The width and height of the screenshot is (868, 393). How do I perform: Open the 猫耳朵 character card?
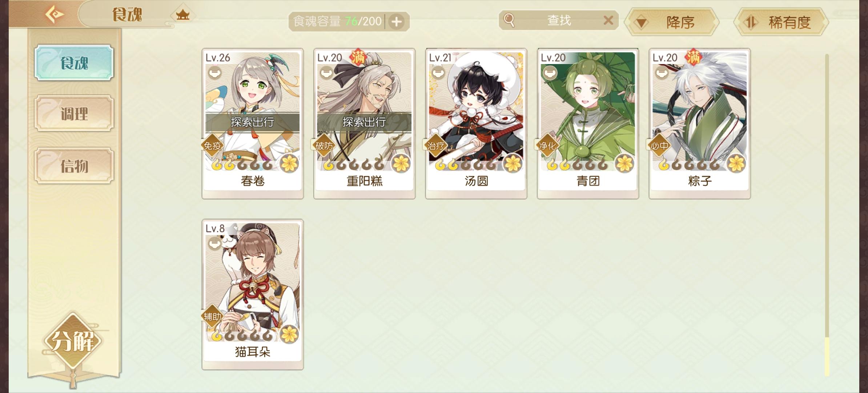coord(253,294)
